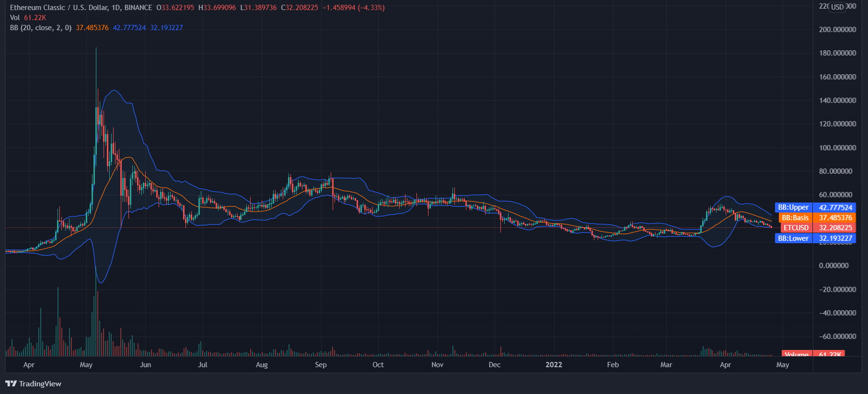The width and height of the screenshot is (868, 394).
Task: Click the Vol indicator legend
Action: tap(15, 18)
